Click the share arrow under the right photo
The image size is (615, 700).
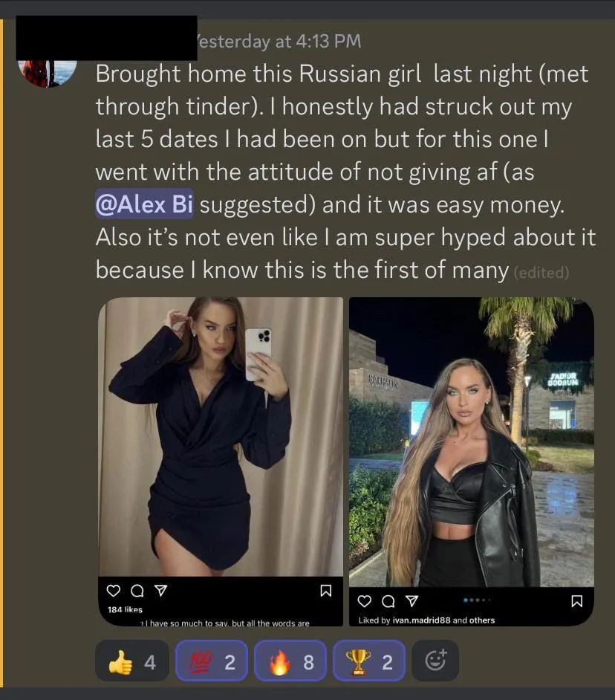[412, 601]
